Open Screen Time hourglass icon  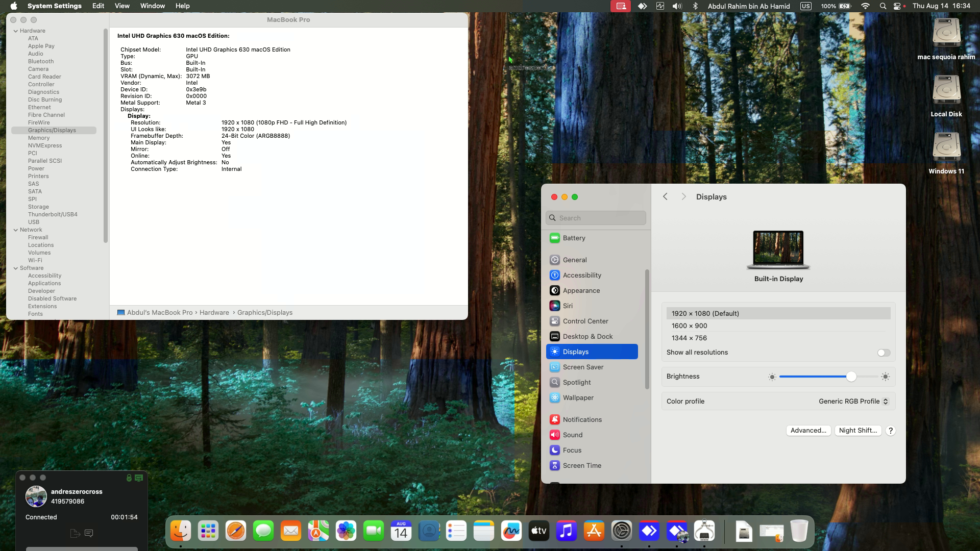tap(555, 466)
